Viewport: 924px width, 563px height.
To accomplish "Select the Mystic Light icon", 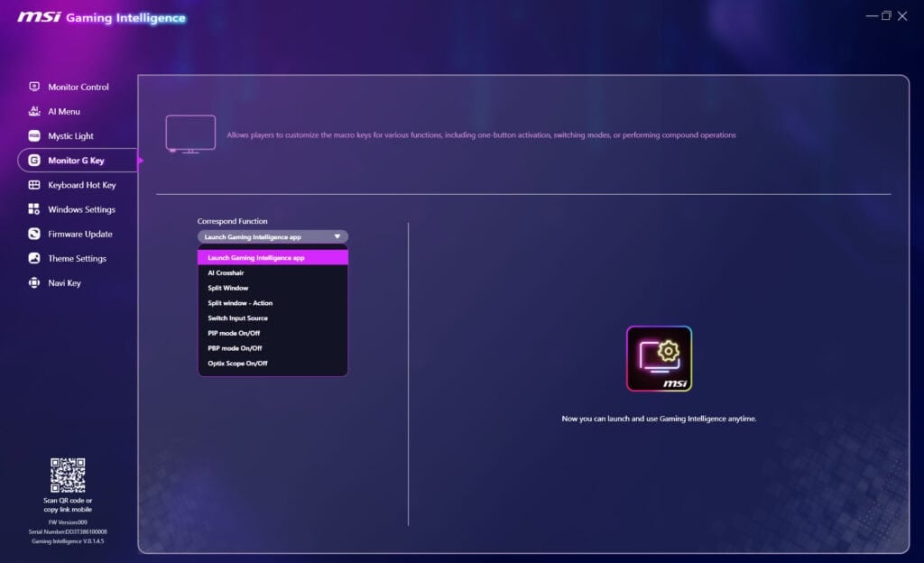I will [x=34, y=136].
